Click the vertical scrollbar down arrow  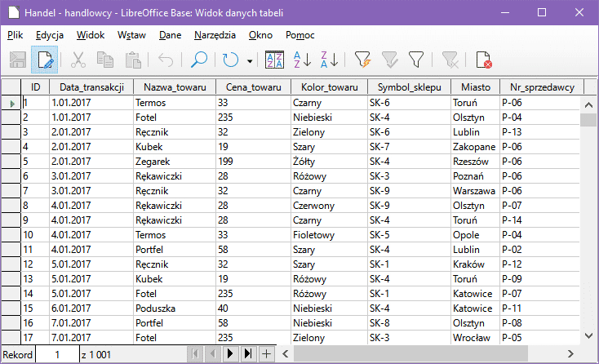[588, 335]
